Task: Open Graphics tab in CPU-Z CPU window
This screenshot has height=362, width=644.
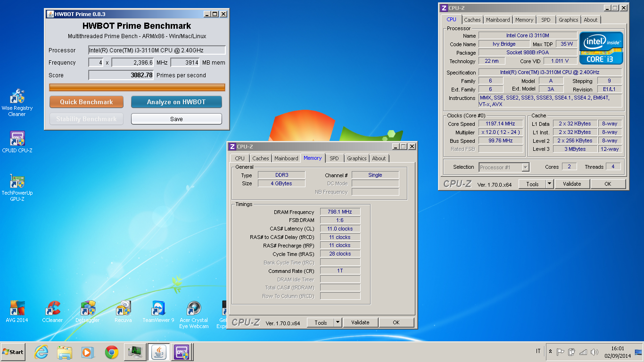Action: click(x=569, y=20)
